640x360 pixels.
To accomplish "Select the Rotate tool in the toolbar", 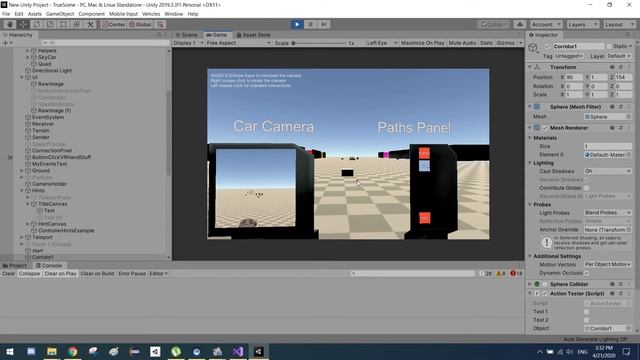I will 37,24.
